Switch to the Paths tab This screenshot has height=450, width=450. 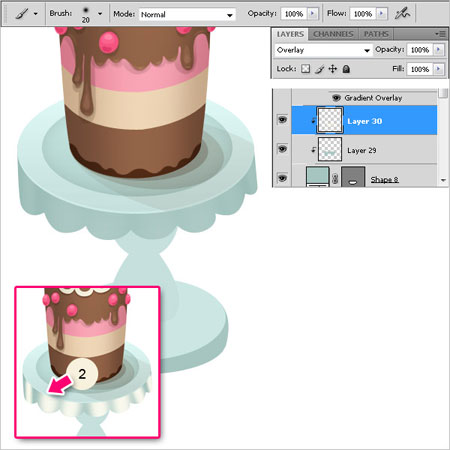(376, 34)
